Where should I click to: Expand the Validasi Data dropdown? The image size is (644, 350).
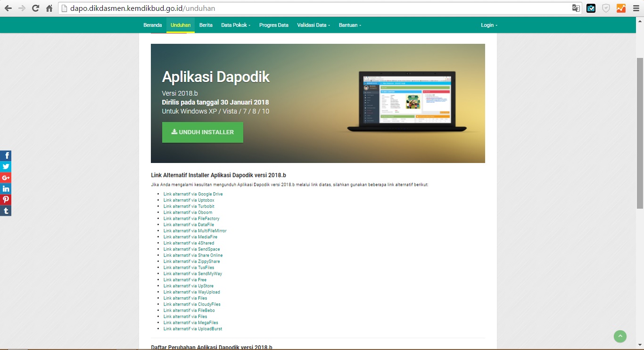tap(313, 25)
